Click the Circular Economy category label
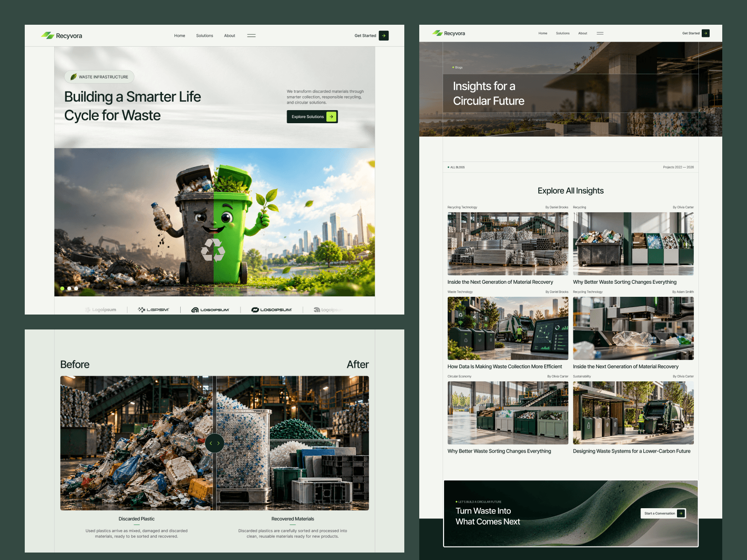 click(x=459, y=377)
